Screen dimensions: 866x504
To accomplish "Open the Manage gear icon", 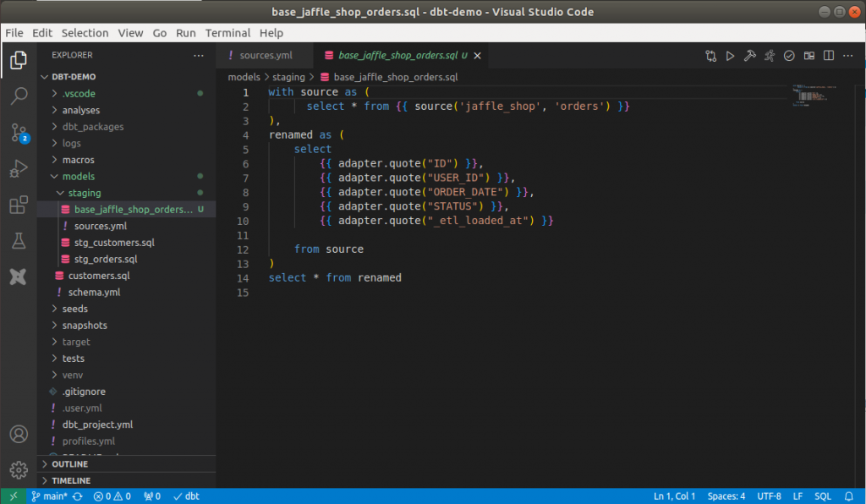I will click(19, 470).
